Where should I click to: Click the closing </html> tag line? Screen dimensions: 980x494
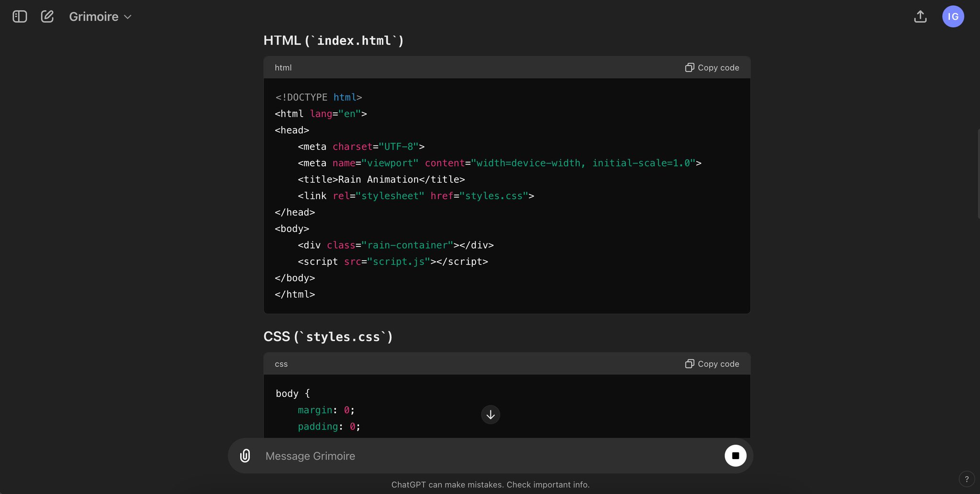pos(295,295)
